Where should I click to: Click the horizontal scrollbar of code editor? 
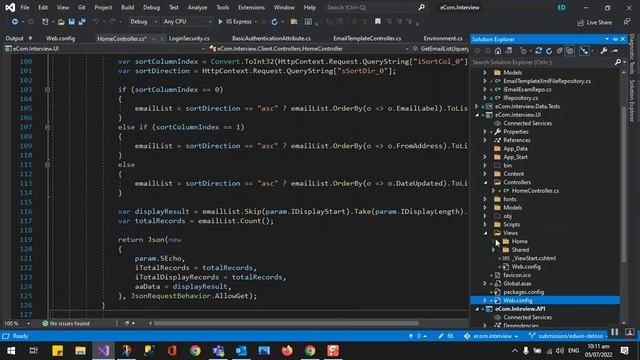(x=286, y=323)
